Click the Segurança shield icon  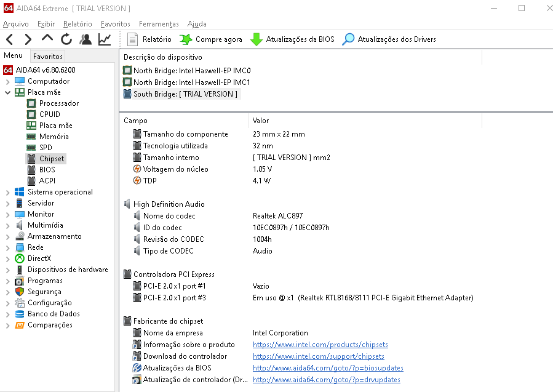point(20,292)
